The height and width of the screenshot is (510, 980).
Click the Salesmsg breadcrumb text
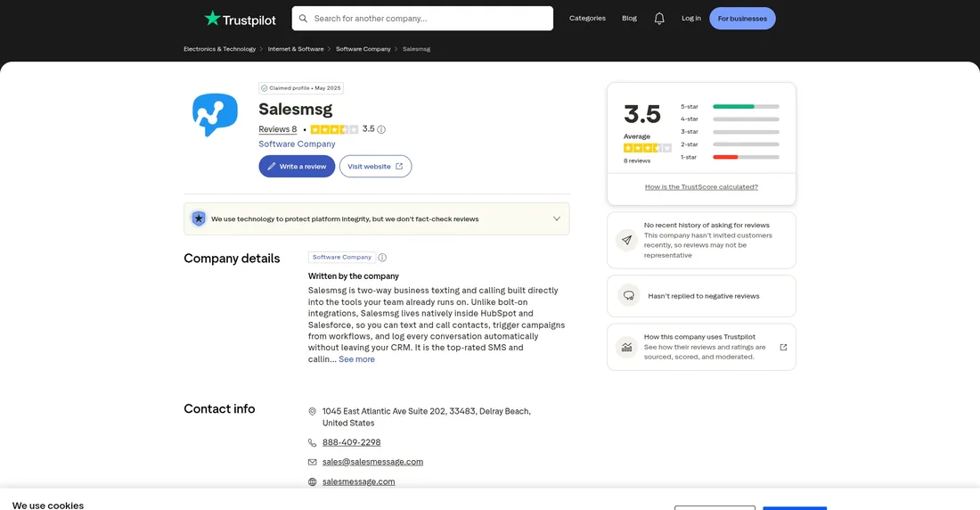coord(416,49)
